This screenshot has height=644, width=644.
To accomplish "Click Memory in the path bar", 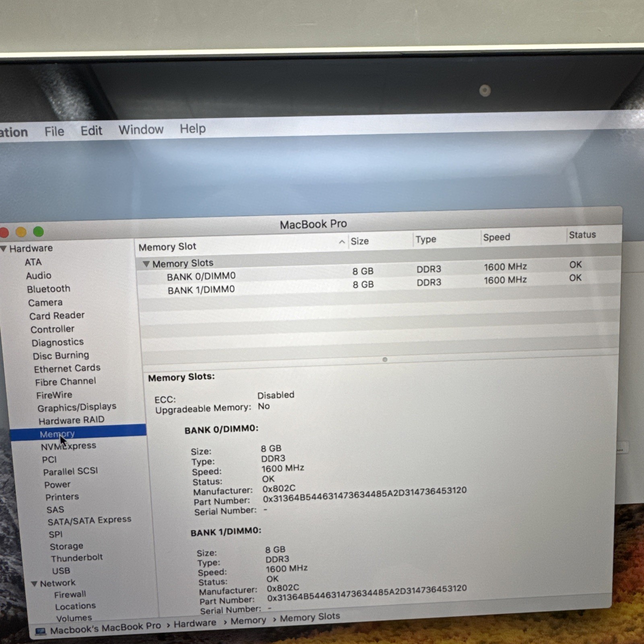I will (248, 621).
